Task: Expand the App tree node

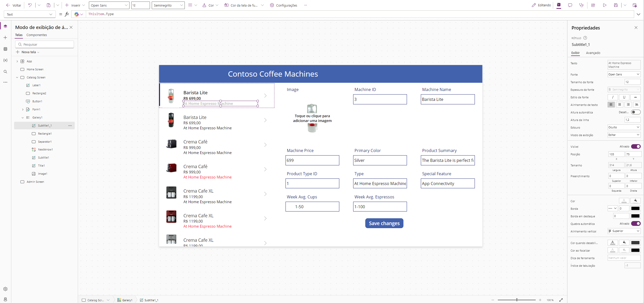Action: pos(17,61)
